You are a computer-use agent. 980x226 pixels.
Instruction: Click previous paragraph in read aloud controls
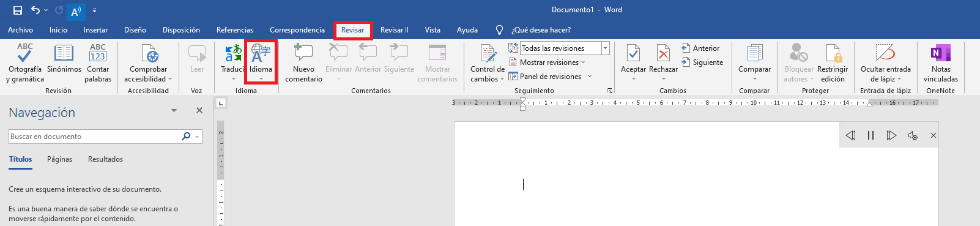tap(850, 135)
